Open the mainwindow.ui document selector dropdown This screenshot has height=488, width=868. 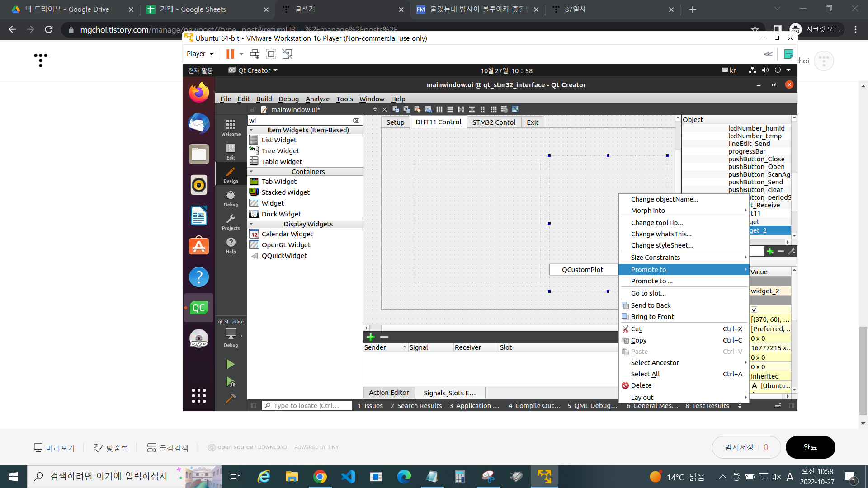pos(375,109)
